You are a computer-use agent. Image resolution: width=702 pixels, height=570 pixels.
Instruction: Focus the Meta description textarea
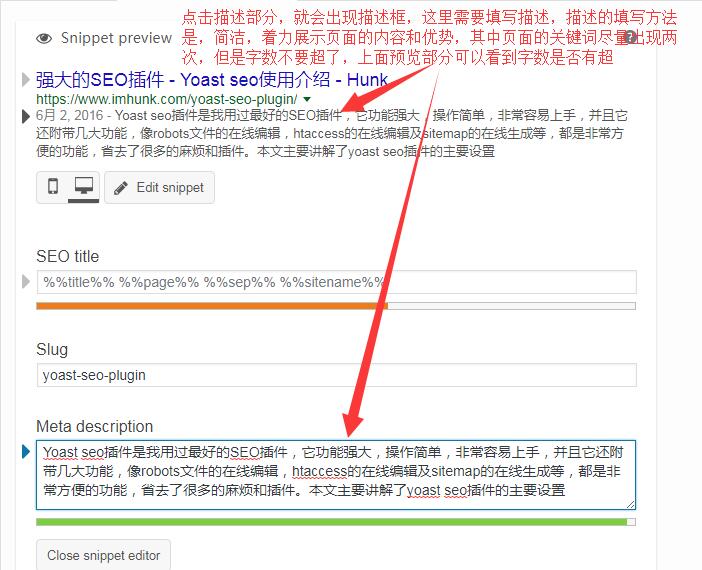(336, 475)
